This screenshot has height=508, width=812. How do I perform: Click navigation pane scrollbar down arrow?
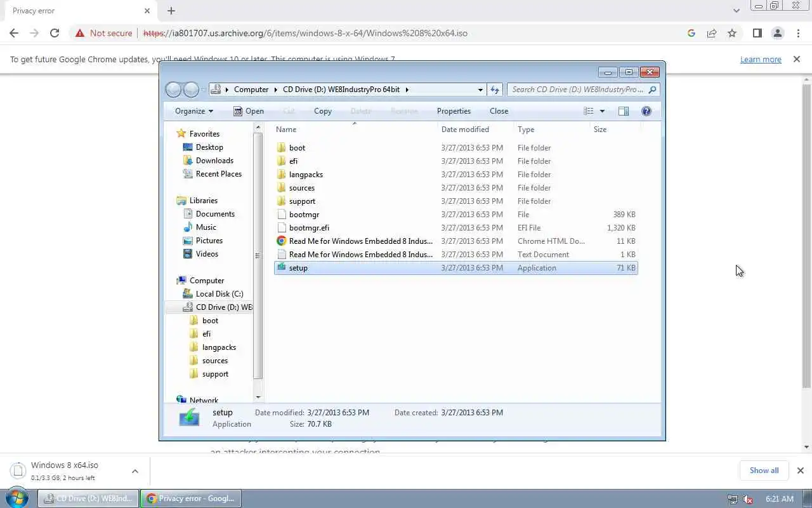tap(258, 397)
